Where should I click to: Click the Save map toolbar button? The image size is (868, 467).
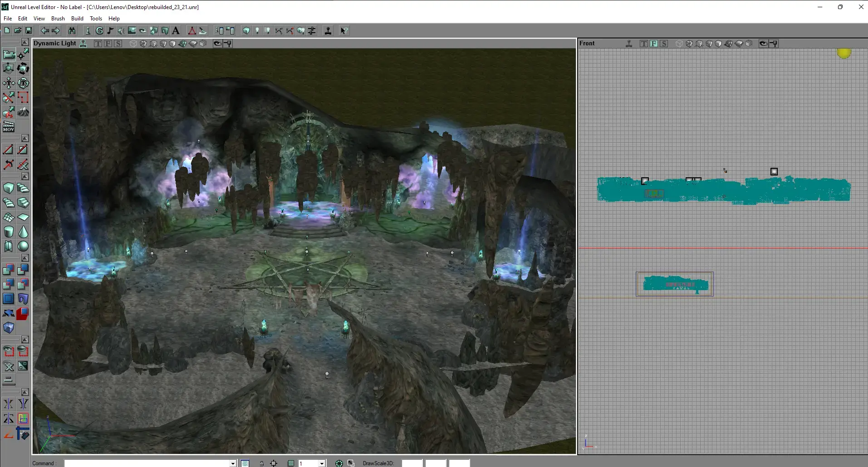tap(29, 31)
